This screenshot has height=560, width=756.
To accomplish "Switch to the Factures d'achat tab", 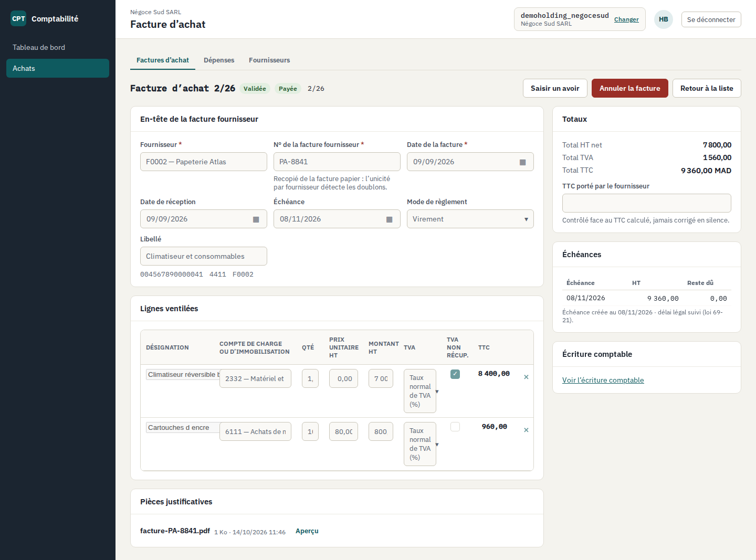I will pyautogui.click(x=163, y=60).
